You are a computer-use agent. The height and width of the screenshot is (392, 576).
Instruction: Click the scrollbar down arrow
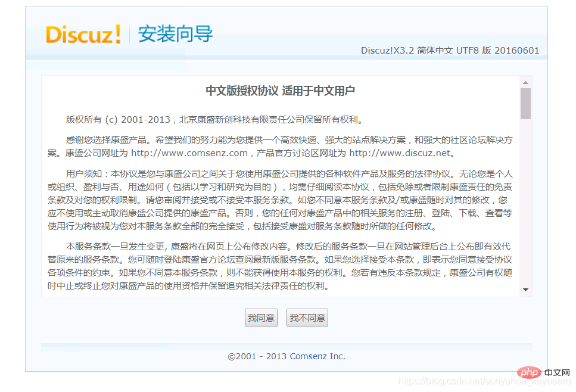[x=526, y=290]
